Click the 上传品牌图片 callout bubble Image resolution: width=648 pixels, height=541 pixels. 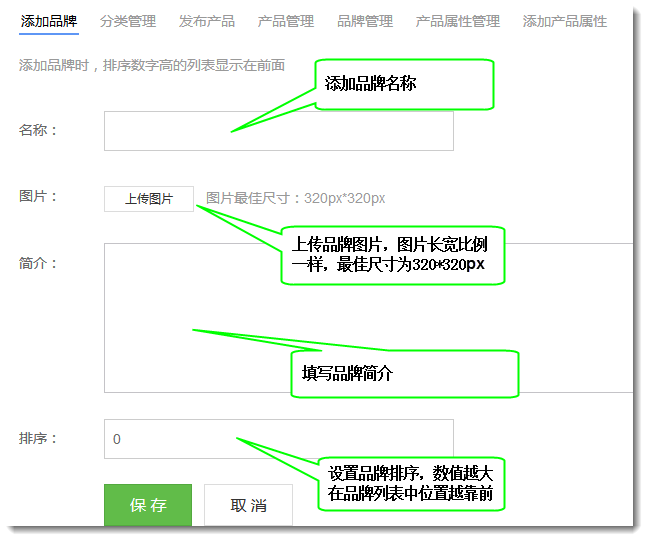coord(397,254)
